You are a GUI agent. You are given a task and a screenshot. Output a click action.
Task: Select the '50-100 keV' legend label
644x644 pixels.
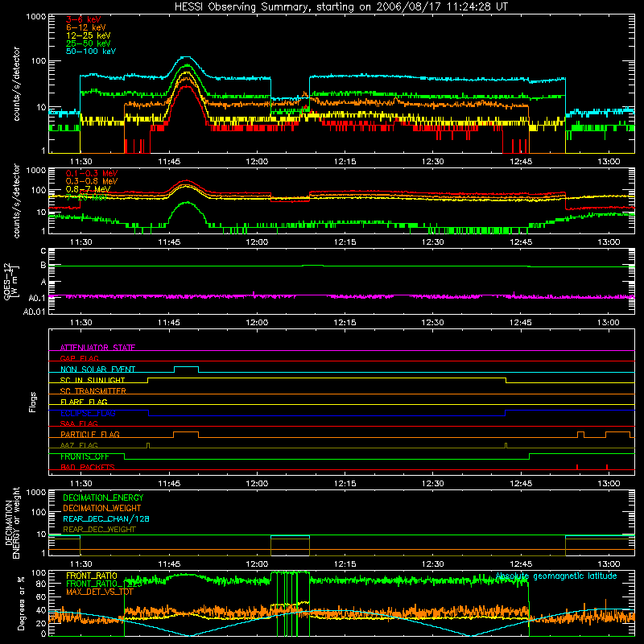[91, 52]
